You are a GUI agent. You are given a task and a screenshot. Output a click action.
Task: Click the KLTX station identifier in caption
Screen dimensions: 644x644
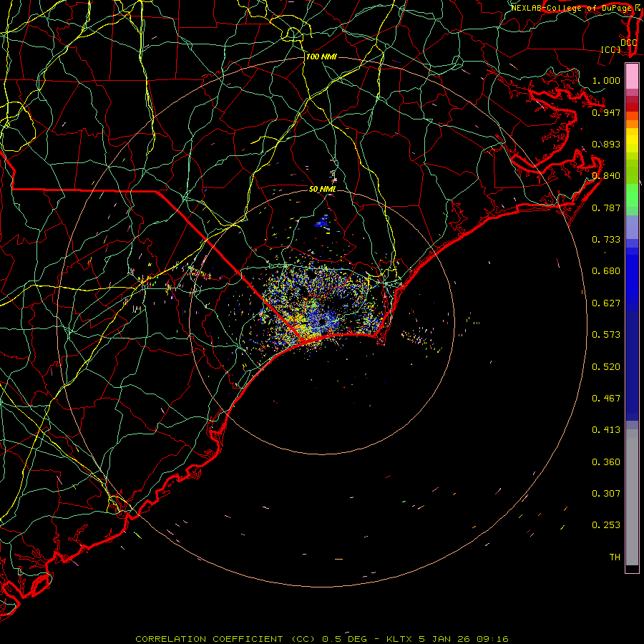click(x=399, y=639)
